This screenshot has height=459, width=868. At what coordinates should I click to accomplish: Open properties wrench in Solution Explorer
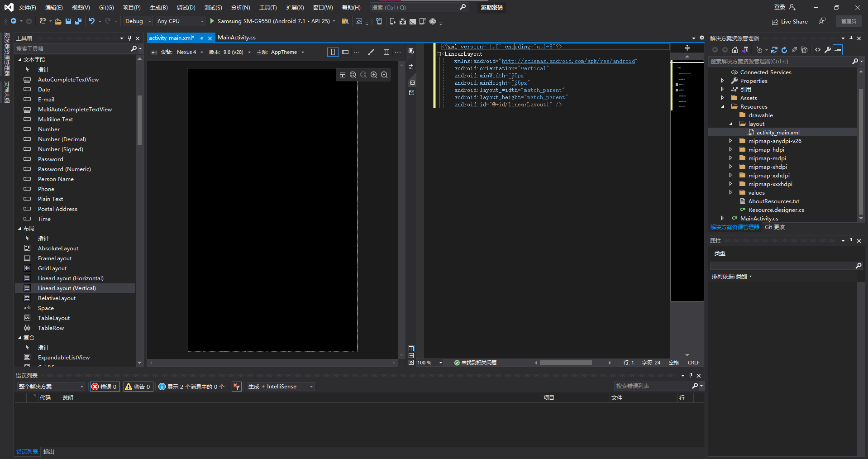tap(827, 50)
